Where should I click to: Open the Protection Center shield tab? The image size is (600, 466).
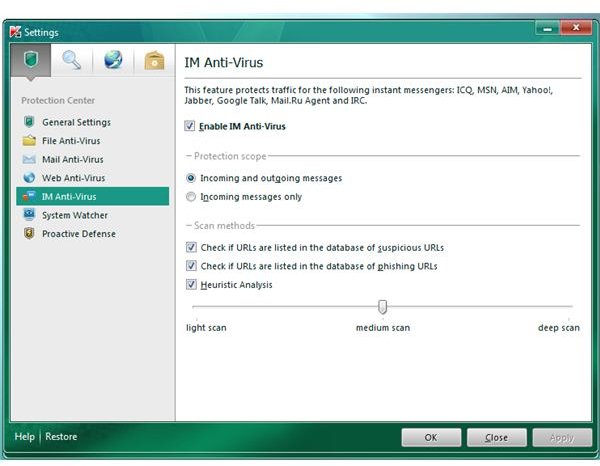(31, 60)
